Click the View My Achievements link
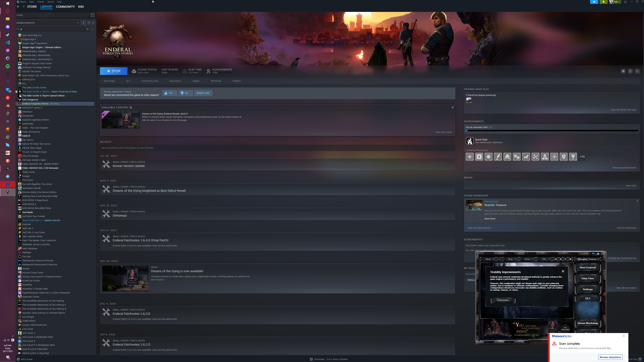The height and width of the screenshot is (362, 644). click(x=624, y=168)
